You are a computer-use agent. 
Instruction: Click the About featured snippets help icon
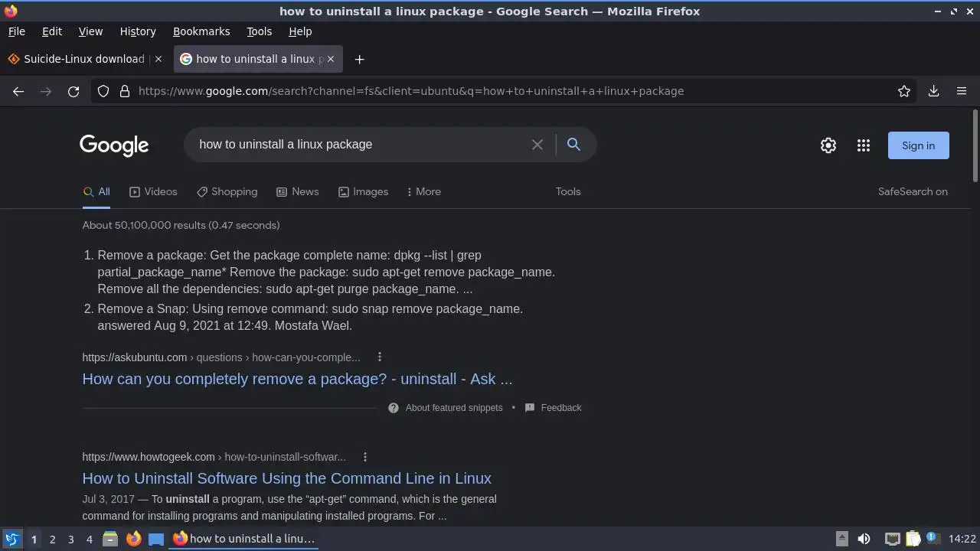394,408
